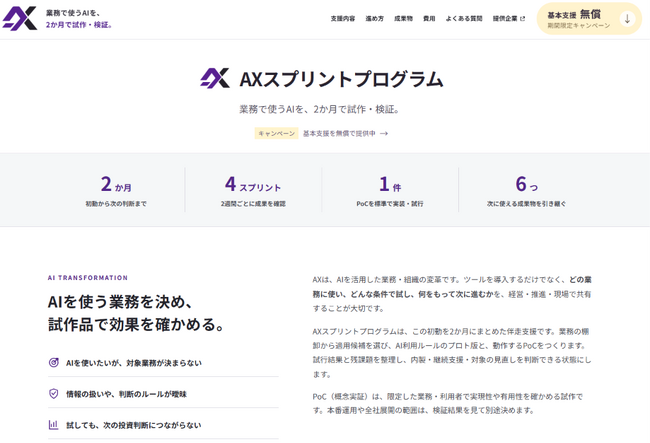Click the 6つ deliverables statistic
Image resolution: width=650 pixels, height=443 pixels.
click(x=526, y=184)
